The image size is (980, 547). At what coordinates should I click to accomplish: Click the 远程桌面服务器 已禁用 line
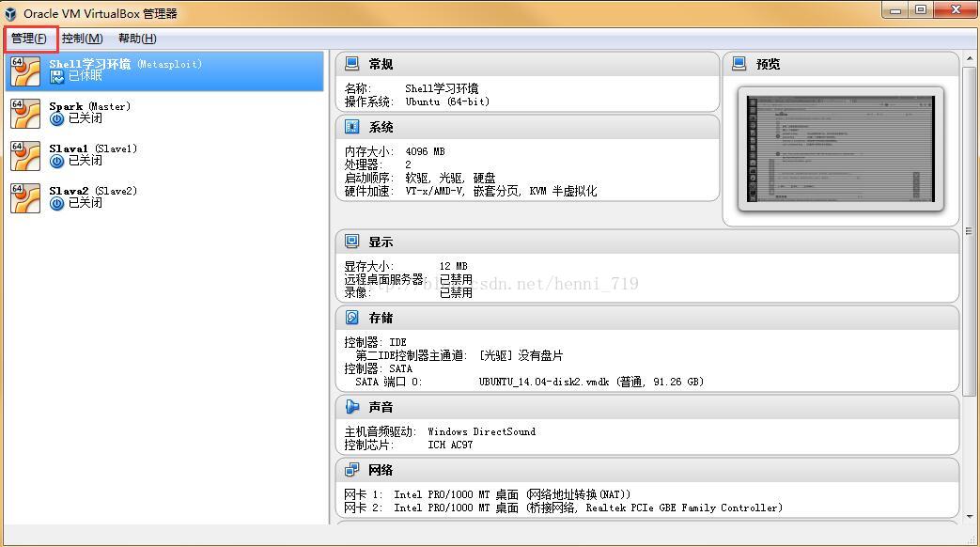(x=408, y=279)
